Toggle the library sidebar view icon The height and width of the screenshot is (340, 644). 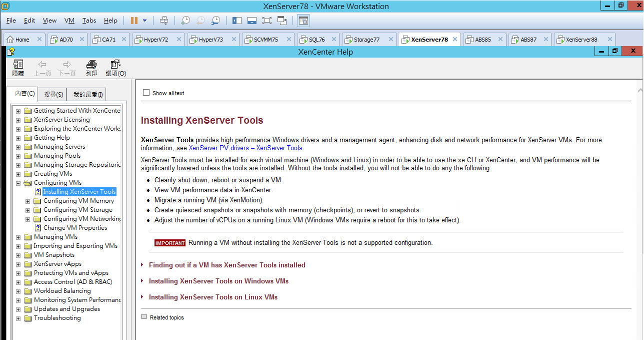click(237, 21)
